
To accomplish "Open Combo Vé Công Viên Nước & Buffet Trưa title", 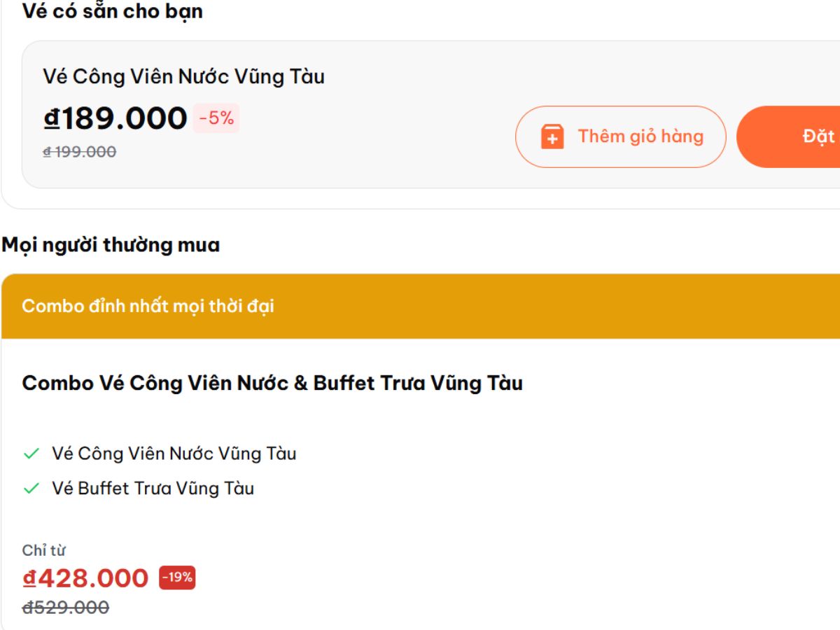I will point(272,383).
